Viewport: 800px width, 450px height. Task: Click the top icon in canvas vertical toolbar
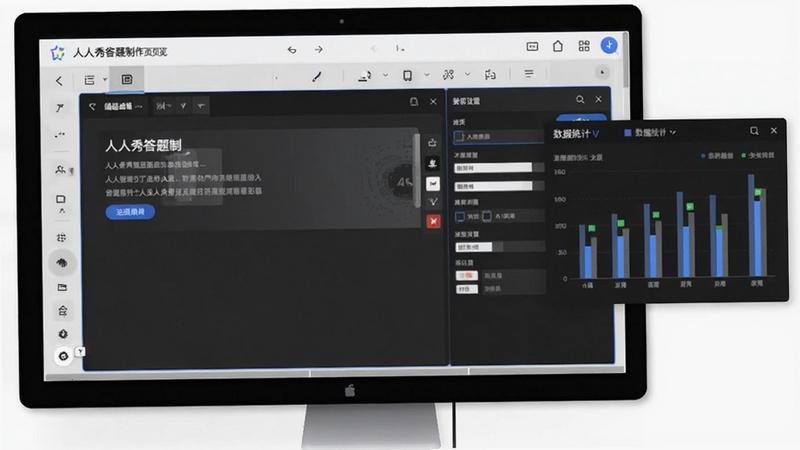click(x=433, y=142)
